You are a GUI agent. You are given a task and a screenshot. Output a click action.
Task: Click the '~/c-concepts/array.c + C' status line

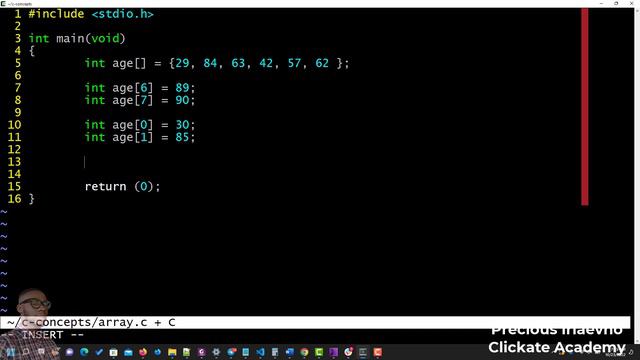point(315,322)
